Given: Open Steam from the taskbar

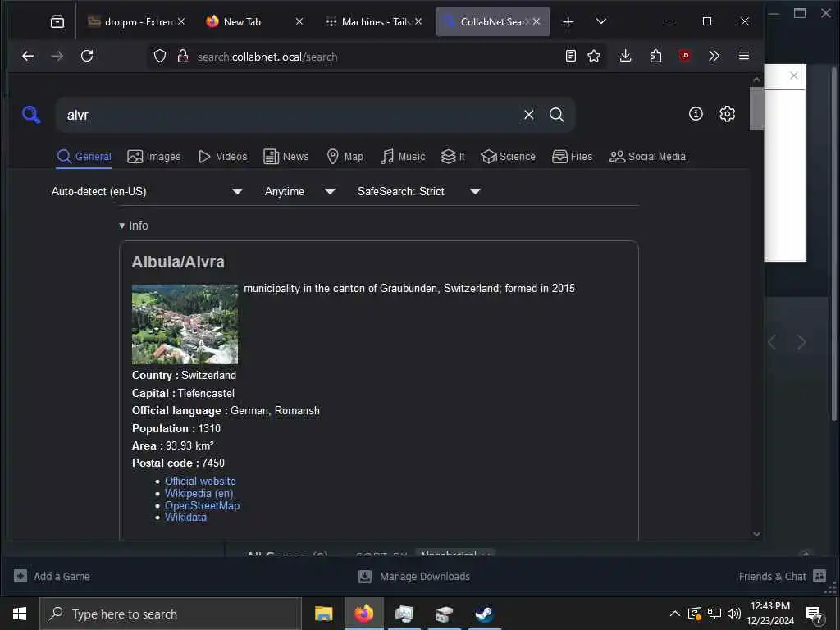Looking at the screenshot, I should click(x=484, y=614).
